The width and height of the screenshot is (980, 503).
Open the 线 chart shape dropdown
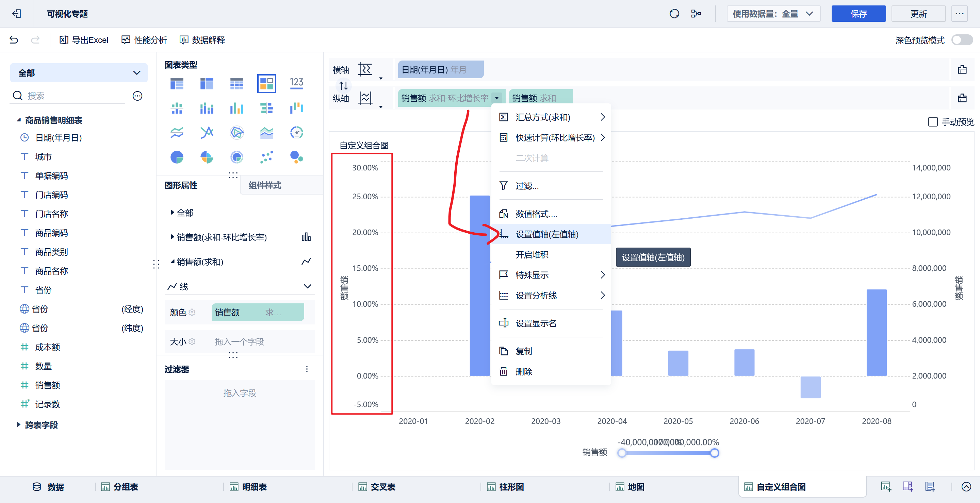point(240,286)
